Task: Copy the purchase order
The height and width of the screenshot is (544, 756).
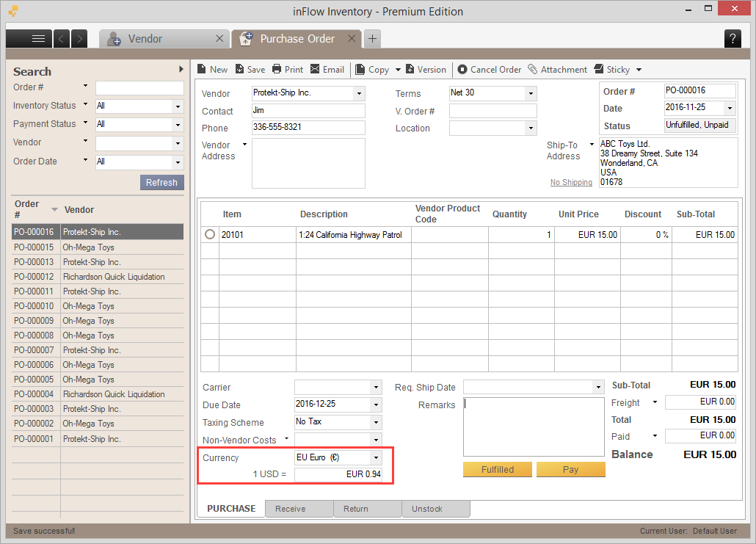Action: pos(372,70)
